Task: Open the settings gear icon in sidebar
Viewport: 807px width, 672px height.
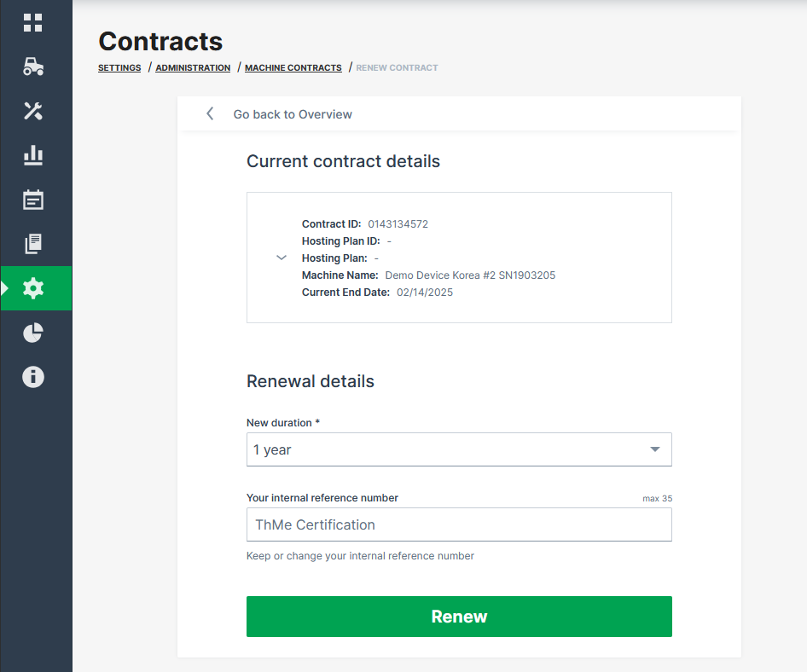Action: (33, 288)
